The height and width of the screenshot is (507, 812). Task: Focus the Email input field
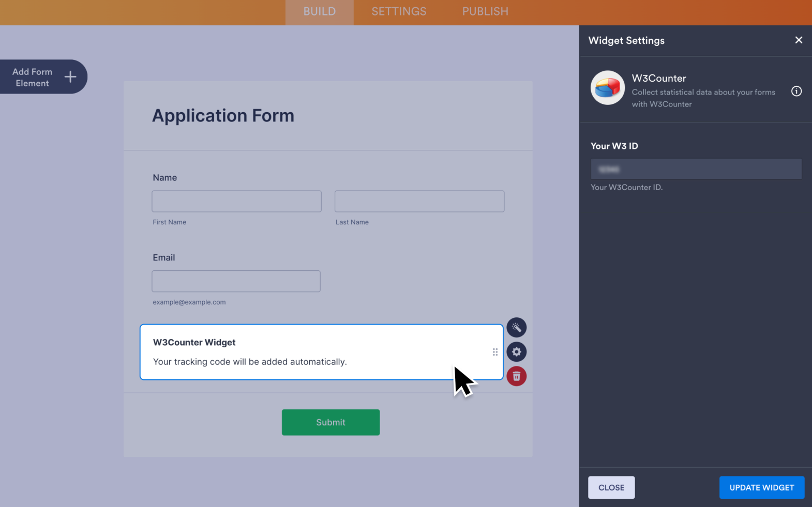point(236,281)
